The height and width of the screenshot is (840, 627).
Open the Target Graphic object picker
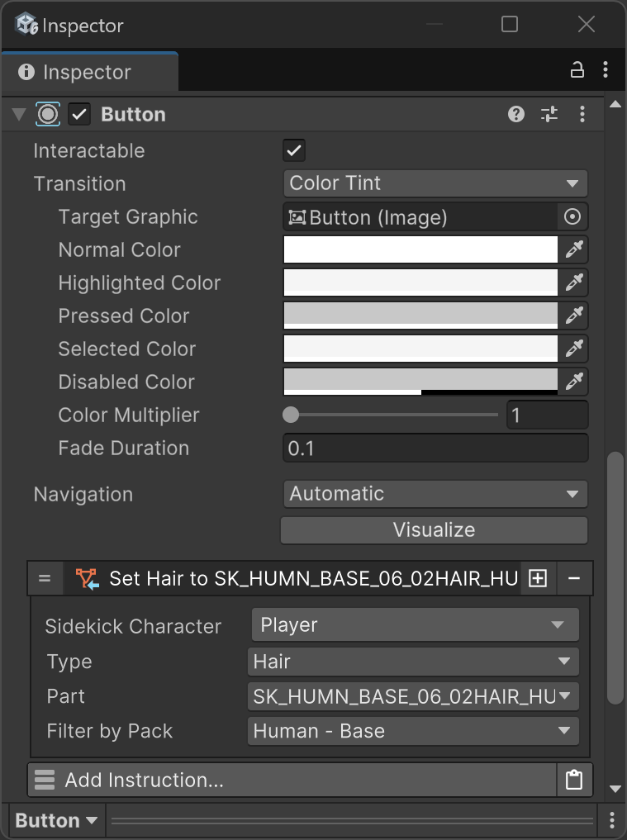point(572,217)
